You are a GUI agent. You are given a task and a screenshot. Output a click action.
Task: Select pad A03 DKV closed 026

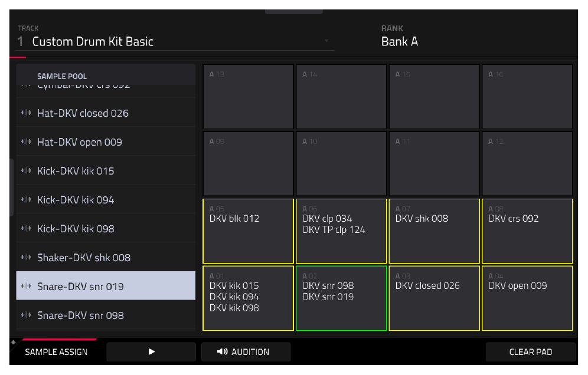tap(435, 298)
